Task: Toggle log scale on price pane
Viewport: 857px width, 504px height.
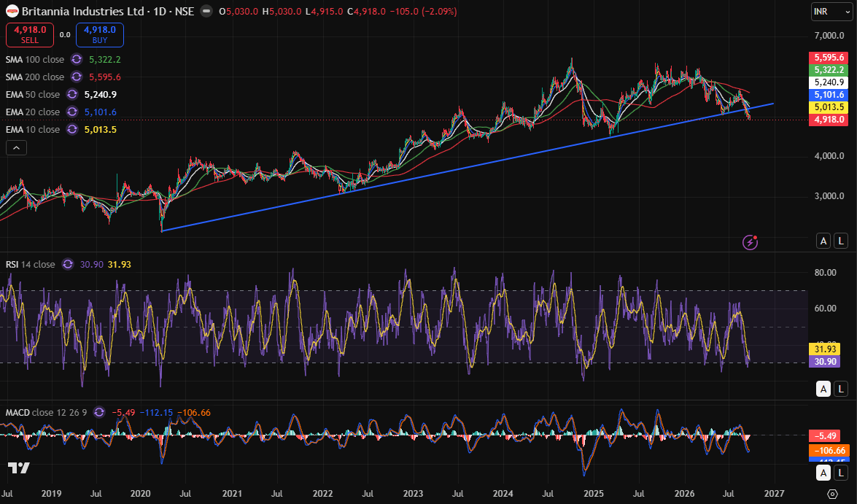Action: pos(841,241)
